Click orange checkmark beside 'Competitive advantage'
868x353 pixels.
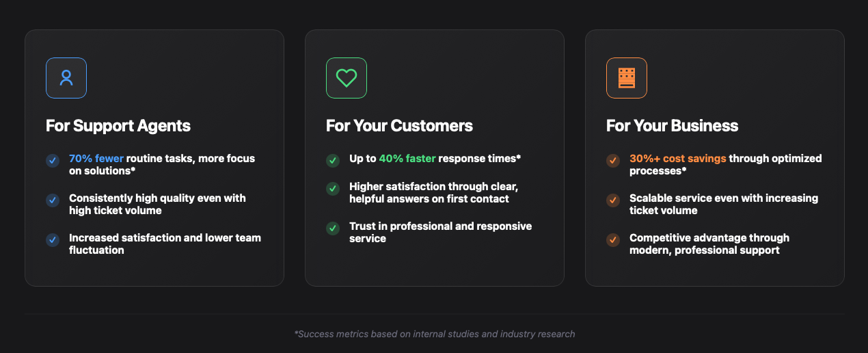click(613, 240)
